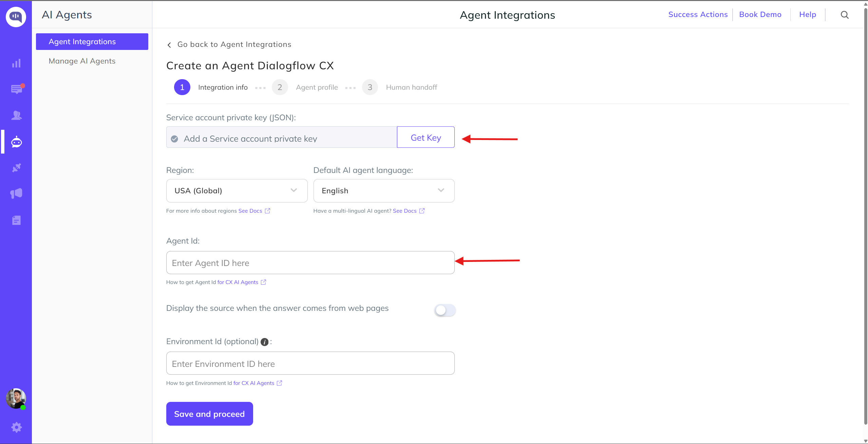Toggle display source from web pages switch
The width and height of the screenshot is (868, 444).
coord(445,310)
